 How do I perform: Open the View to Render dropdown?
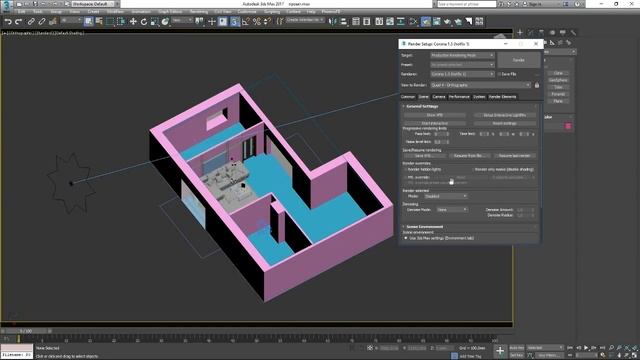481,85
